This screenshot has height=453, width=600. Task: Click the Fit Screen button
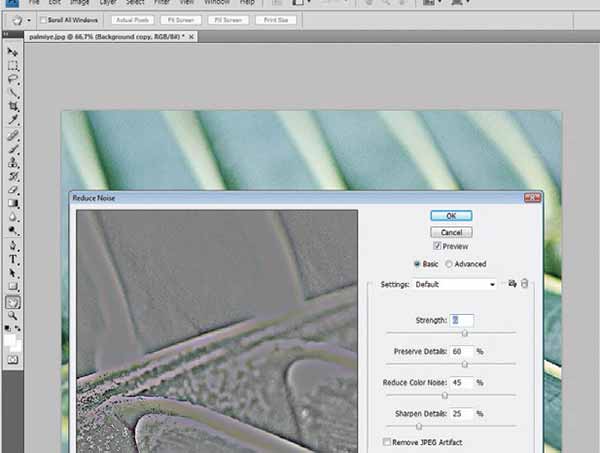181,20
